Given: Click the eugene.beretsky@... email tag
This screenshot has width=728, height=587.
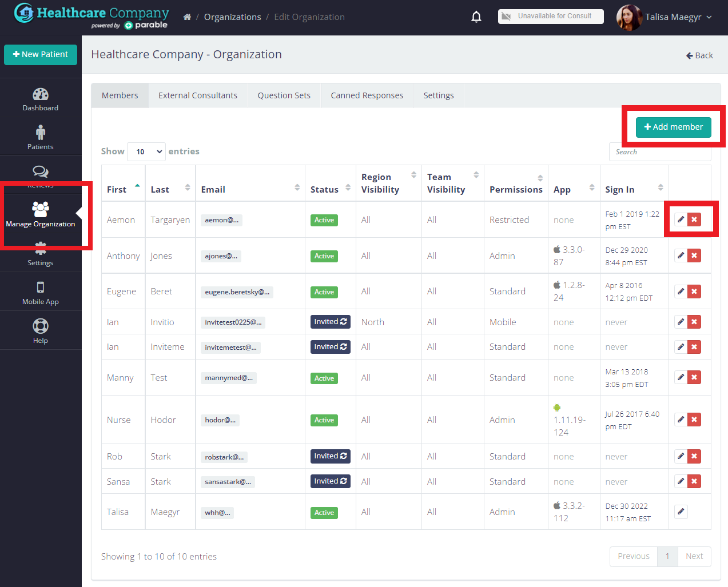Looking at the screenshot, I should pos(237,292).
